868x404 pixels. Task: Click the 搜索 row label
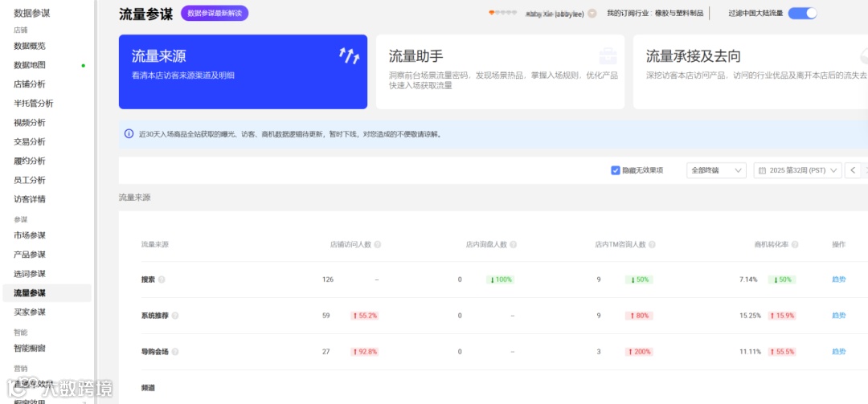tap(149, 280)
